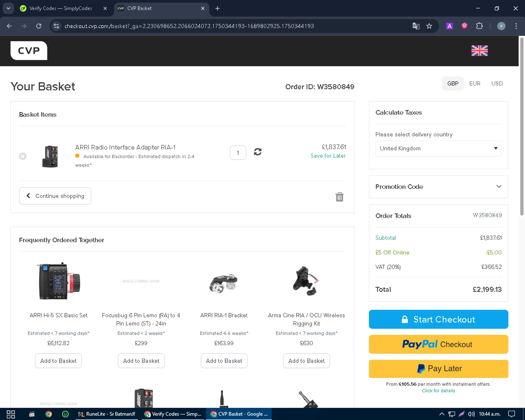This screenshot has height=420, width=525.
Task: Open network icon in system tray
Action: (452, 414)
